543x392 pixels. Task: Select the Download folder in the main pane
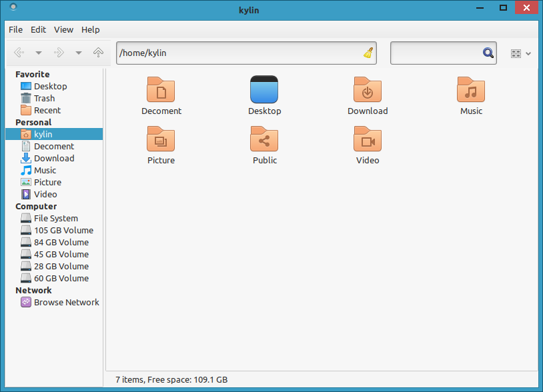(368, 96)
